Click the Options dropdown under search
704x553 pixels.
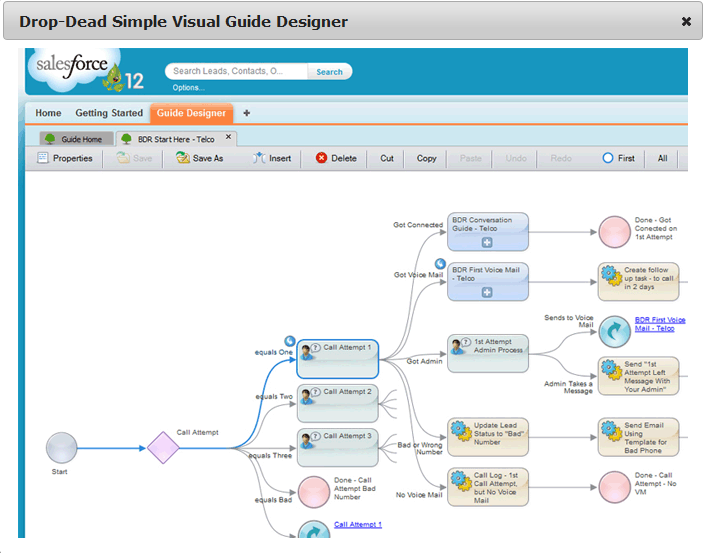(188, 88)
